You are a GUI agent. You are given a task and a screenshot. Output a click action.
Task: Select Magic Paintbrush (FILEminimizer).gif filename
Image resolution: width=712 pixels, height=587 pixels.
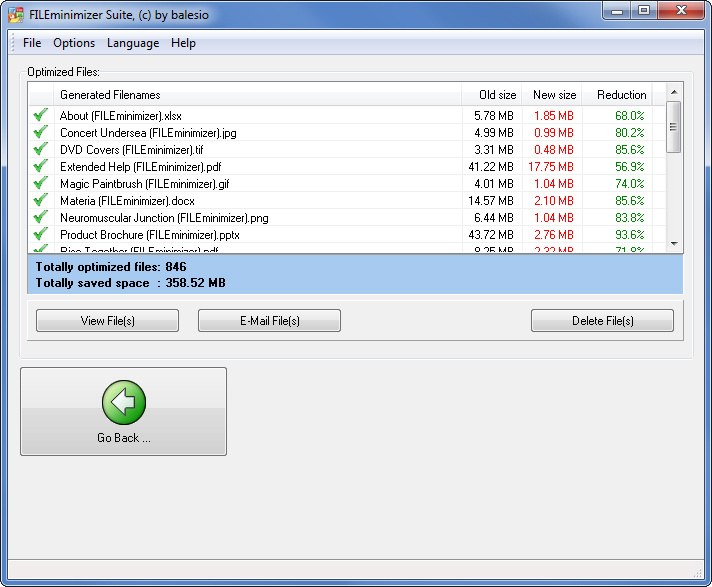pos(144,184)
